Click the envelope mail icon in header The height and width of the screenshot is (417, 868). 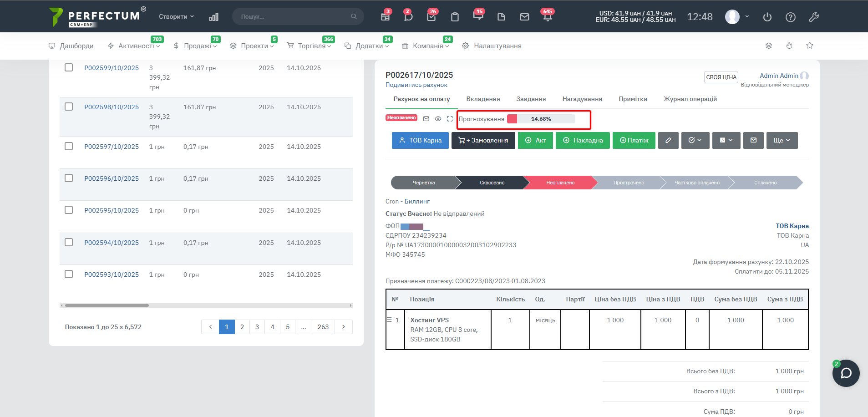(524, 17)
